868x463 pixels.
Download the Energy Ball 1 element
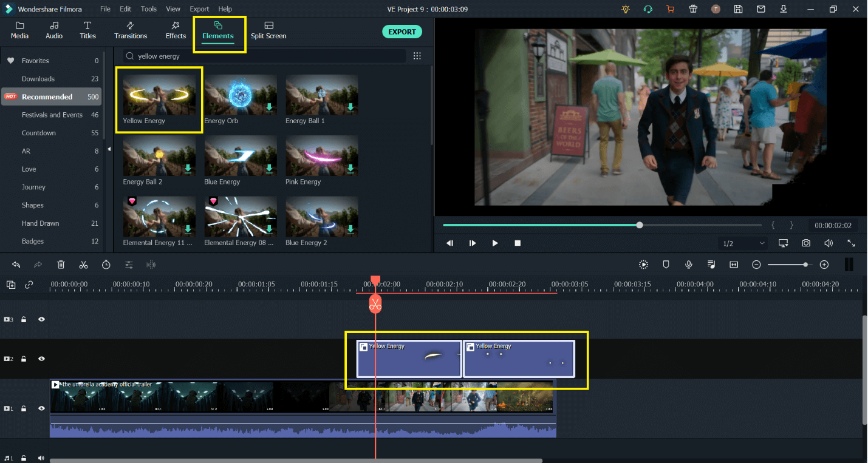click(350, 107)
